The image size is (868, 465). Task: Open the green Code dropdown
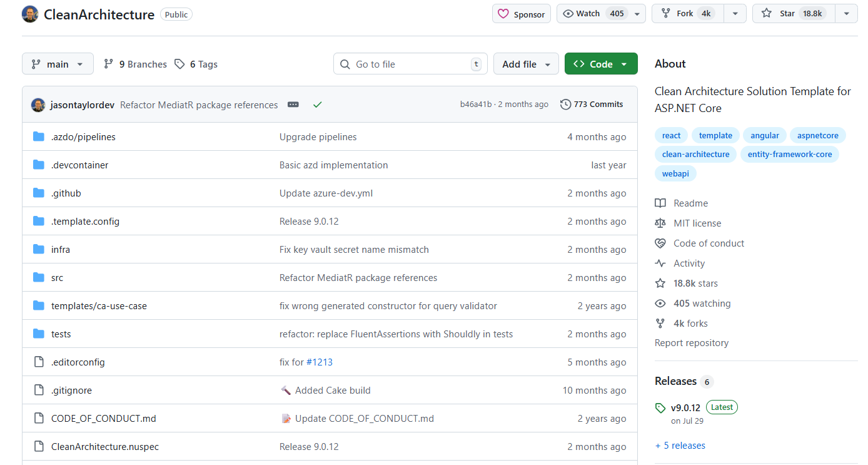point(601,64)
